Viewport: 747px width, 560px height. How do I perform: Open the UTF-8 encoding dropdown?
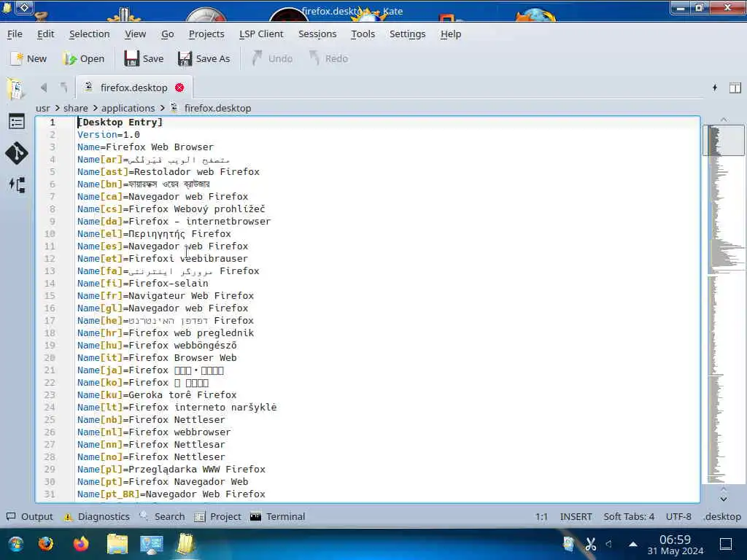(678, 517)
